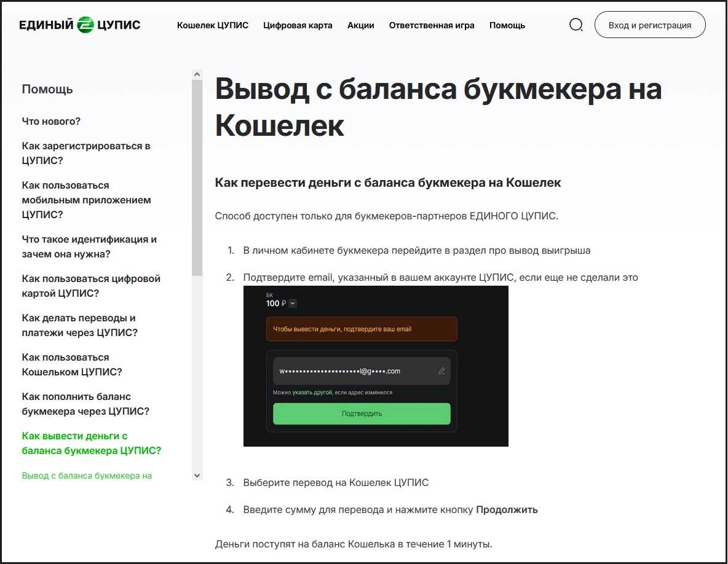Viewport: 728px width, 564px height.
Task: Expand the 100 ₽ balance dropdown chevron
Action: point(292,303)
